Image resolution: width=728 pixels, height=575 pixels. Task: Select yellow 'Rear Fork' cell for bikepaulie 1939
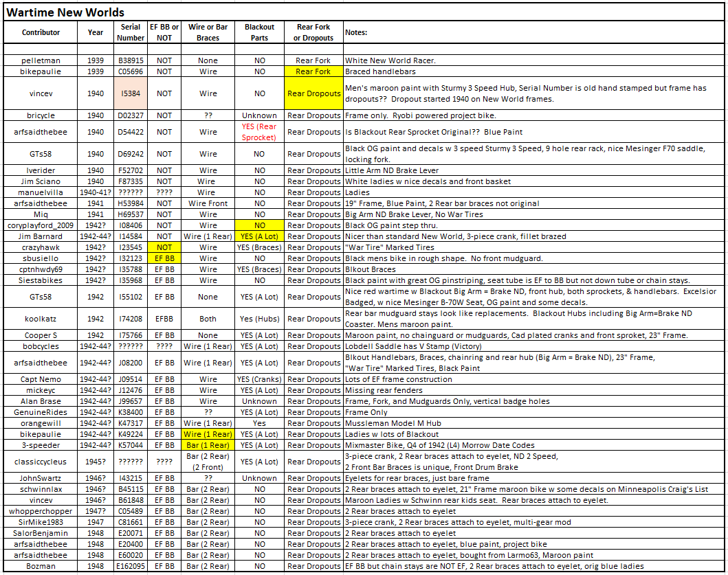(313, 71)
